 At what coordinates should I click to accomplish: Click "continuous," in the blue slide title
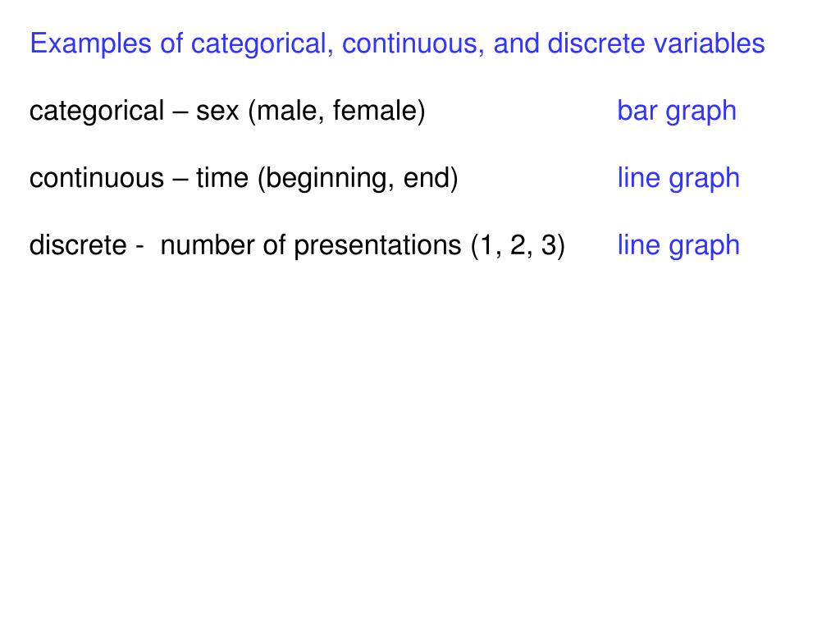tap(413, 43)
